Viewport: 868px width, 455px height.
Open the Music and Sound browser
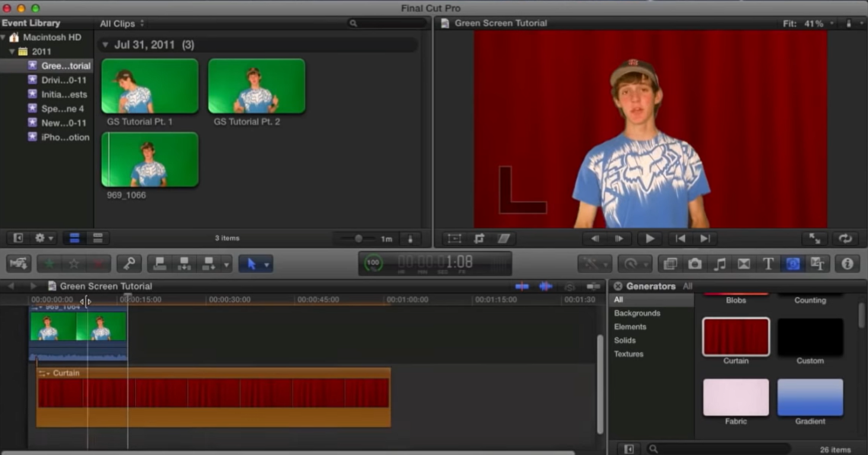(x=719, y=264)
